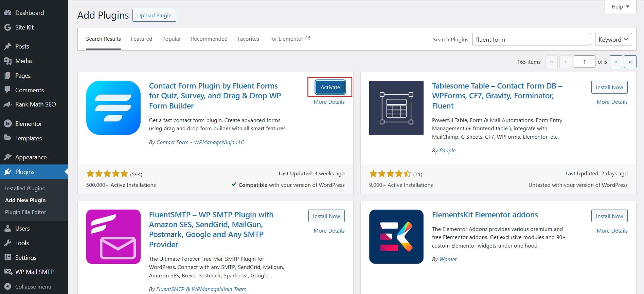Image resolution: width=644 pixels, height=294 pixels.
Task: Click '500,000+ Active Installations' text
Action: (121, 185)
